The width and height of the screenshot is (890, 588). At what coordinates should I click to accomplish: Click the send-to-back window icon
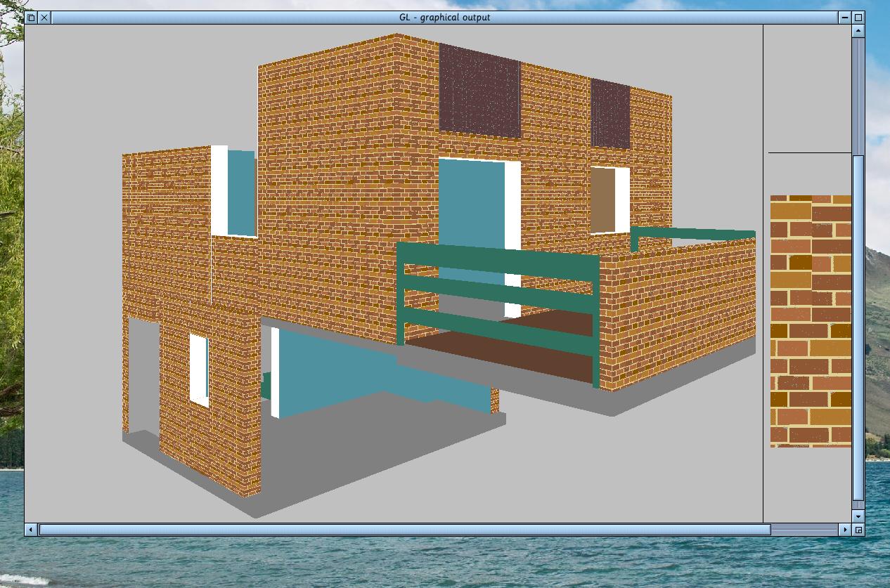31,18
